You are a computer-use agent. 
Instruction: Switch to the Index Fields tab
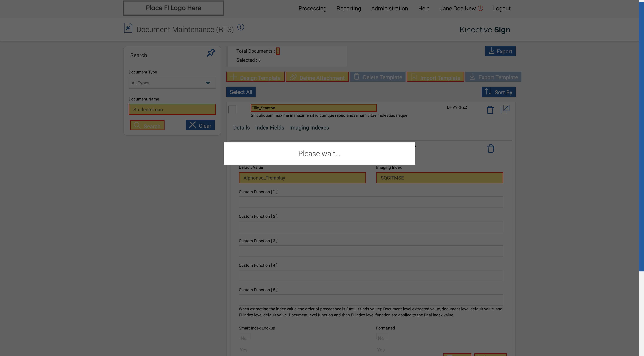[270, 128]
